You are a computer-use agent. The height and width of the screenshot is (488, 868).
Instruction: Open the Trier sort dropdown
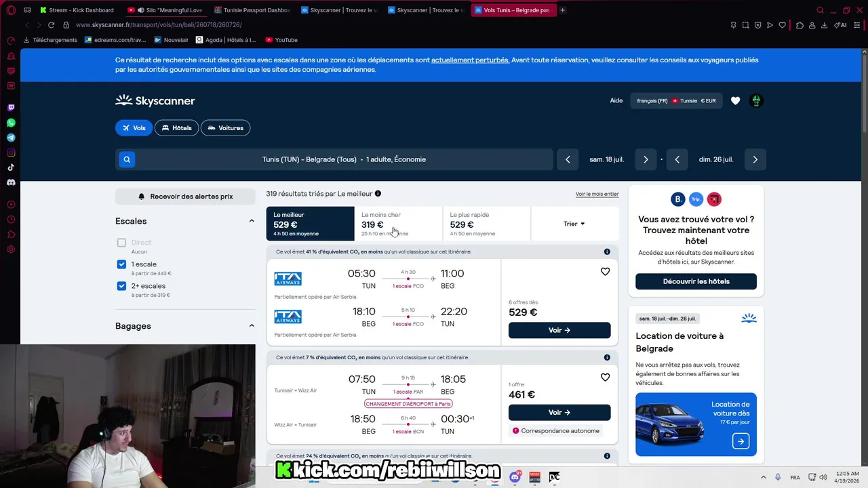[574, 224]
